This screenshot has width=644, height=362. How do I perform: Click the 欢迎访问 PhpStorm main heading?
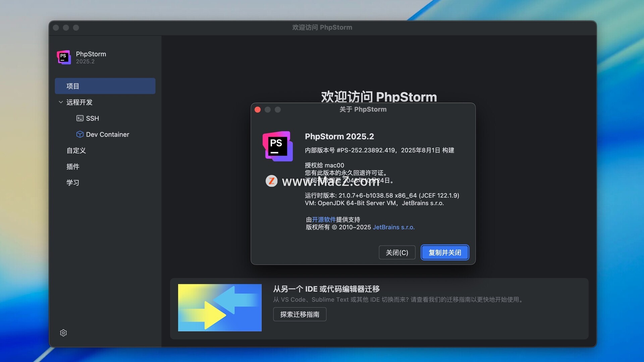click(x=379, y=97)
